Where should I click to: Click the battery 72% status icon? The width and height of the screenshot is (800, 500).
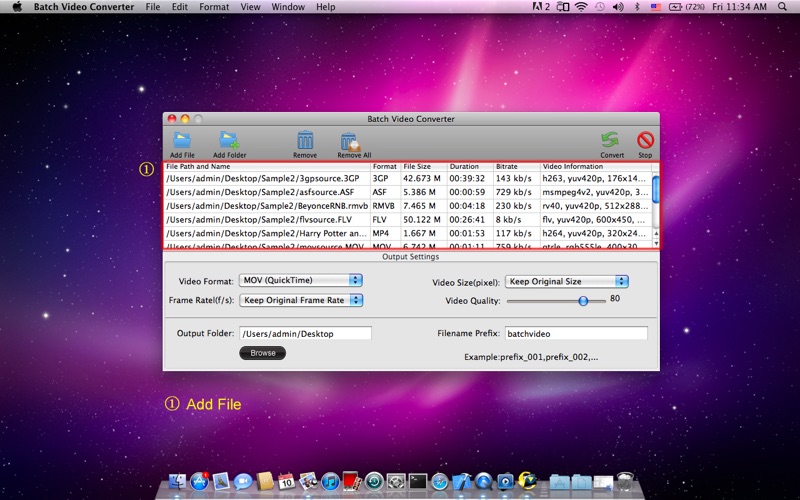(687, 7)
